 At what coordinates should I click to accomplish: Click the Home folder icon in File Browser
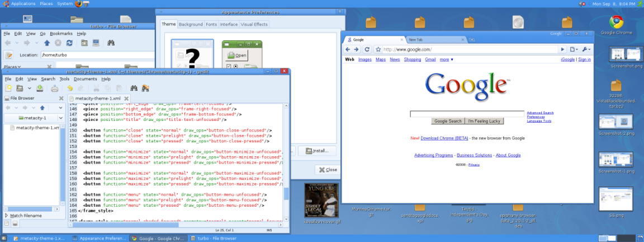[x=84, y=43]
